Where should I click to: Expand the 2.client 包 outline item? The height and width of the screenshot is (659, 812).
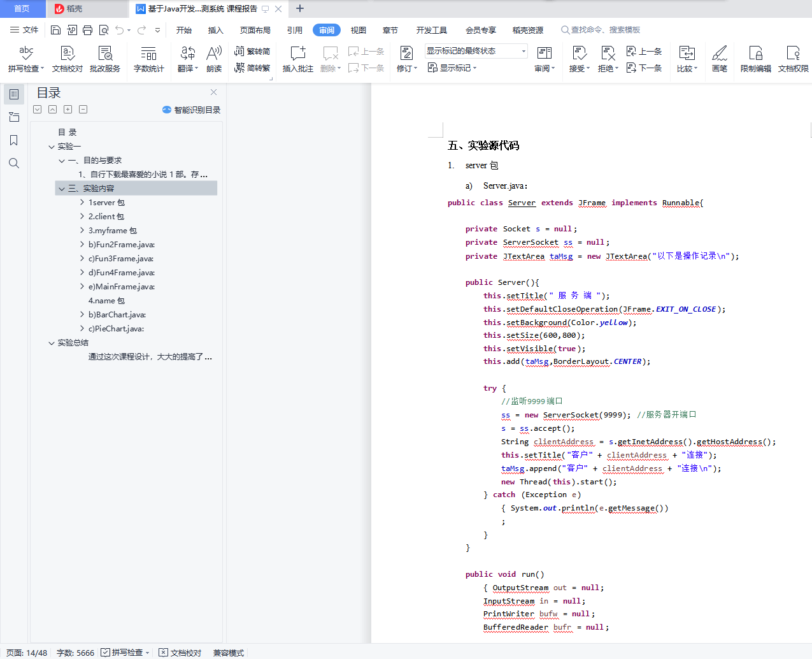coord(82,217)
